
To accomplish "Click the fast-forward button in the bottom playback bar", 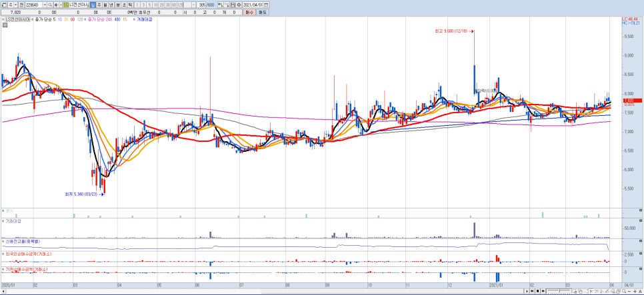I will tap(543, 291).
